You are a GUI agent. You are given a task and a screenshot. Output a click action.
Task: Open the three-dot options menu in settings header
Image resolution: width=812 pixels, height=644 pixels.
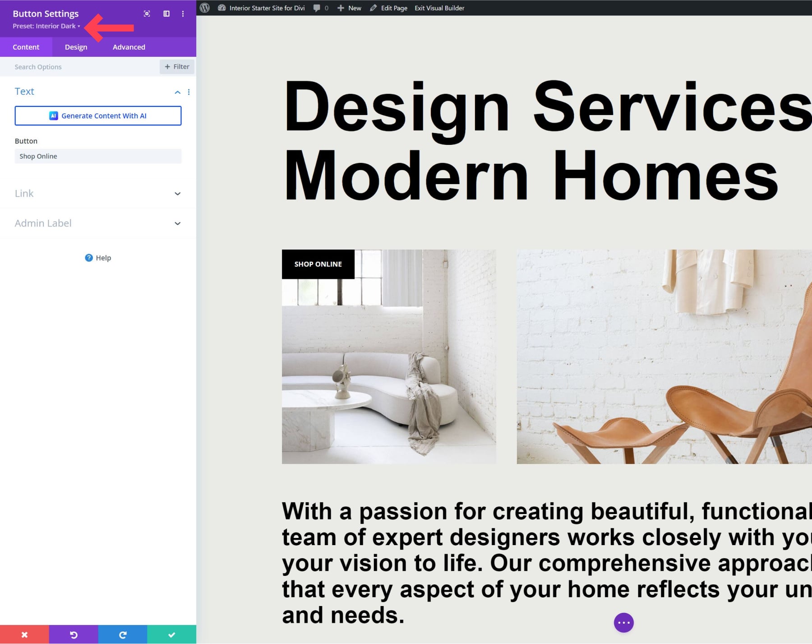click(183, 14)
